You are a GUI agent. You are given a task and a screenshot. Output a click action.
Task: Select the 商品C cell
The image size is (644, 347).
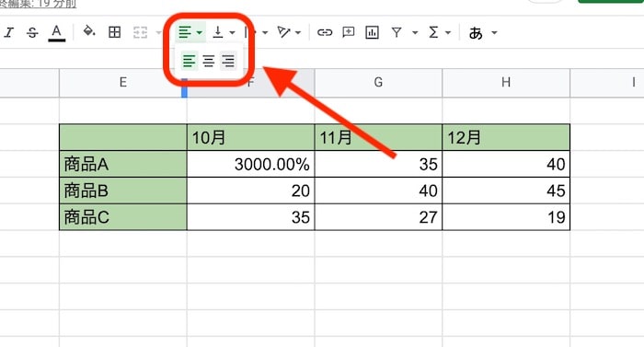point(122,217)
